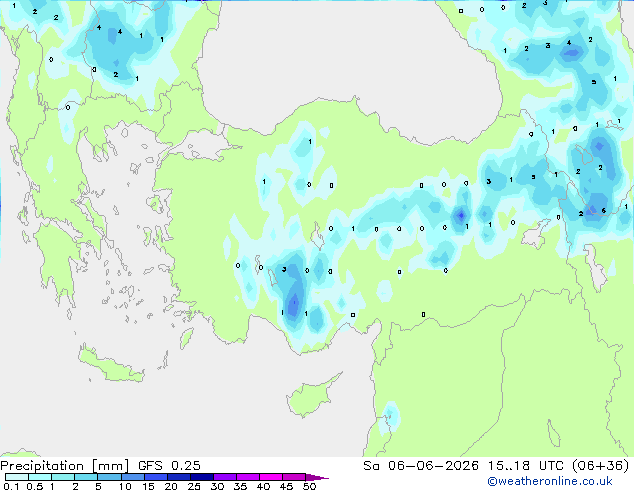Screen dimensions: 634x490
Task: Click the legend label "0.1"
Action: 11,486
